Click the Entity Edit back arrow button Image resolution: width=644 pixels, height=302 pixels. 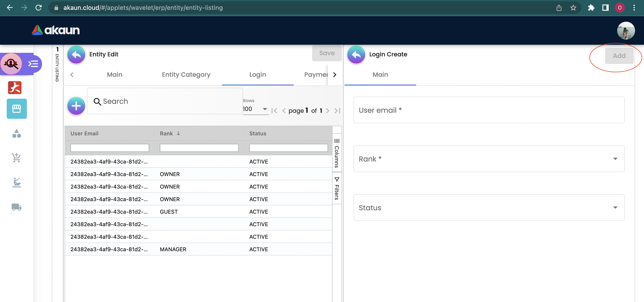click(x=76, y=55)
